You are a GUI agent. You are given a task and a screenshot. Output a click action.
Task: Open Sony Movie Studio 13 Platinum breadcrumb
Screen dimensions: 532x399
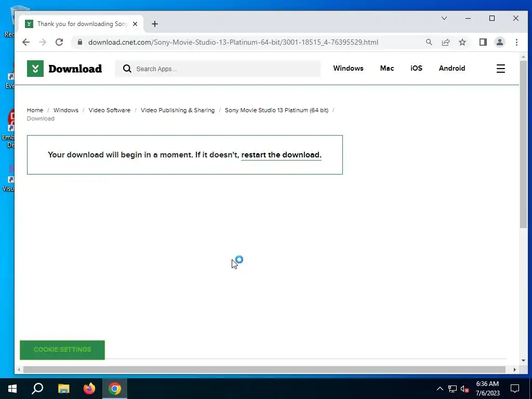[x=276, y=110]
